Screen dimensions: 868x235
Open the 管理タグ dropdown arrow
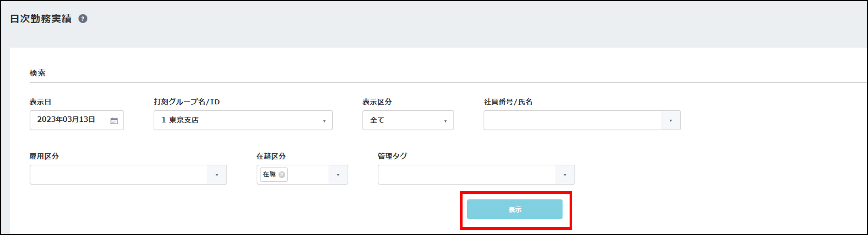565,175
